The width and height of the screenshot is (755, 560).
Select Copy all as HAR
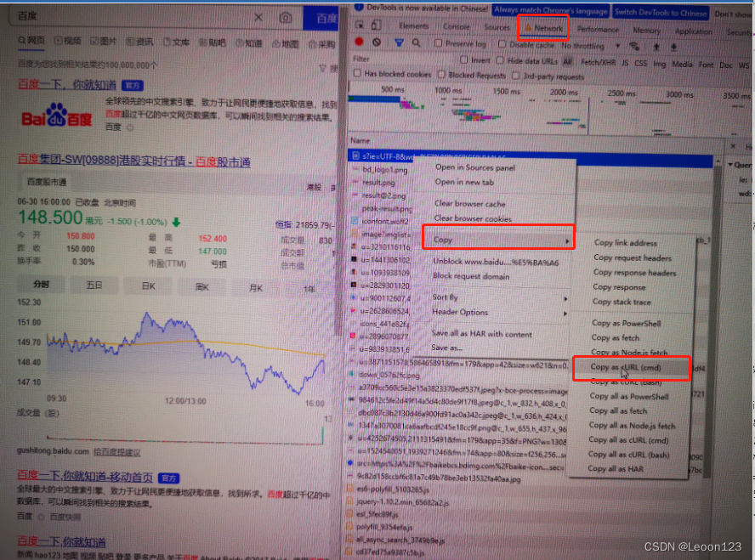pyautogui.click(x=616, y=468)
